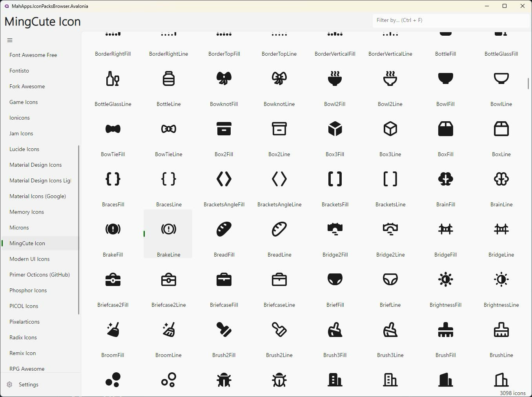Select the BridgeFill icon
The height and width of the screenshot is (397, 532).
[x=446, y=229]
